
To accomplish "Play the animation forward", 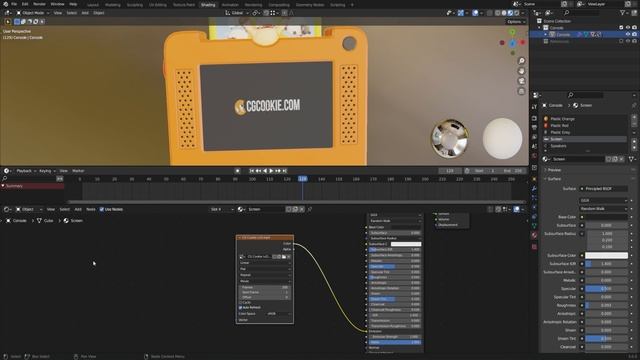I will tap(271, 171).
